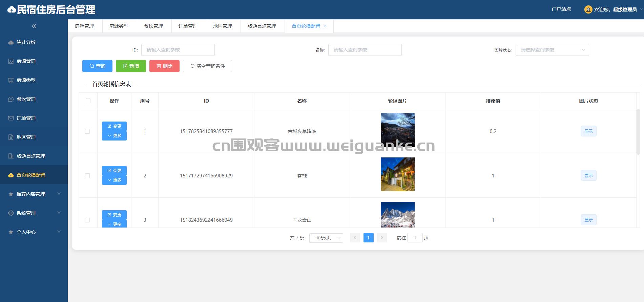Click 房源类型 icon in sidebar

coord(11,81)
